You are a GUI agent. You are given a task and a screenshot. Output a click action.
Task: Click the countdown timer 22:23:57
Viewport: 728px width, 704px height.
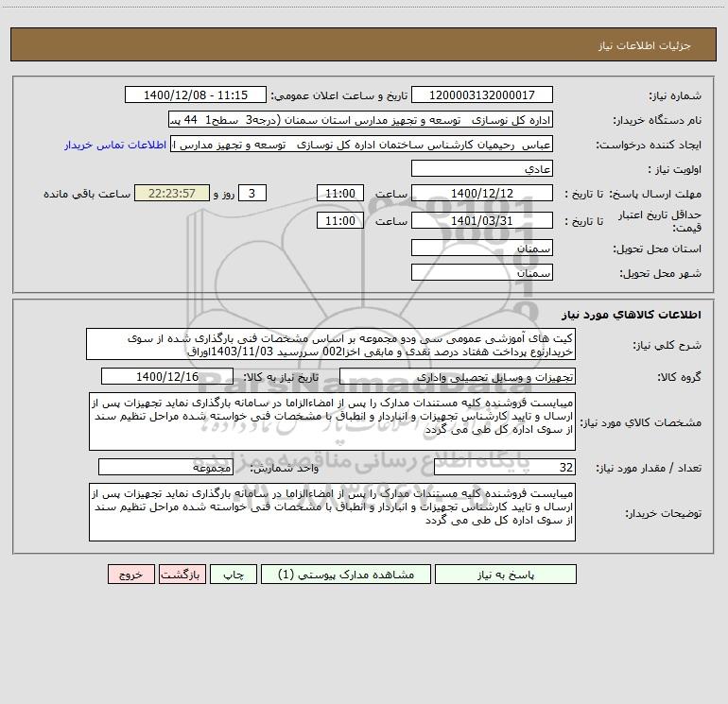point(172,193)
